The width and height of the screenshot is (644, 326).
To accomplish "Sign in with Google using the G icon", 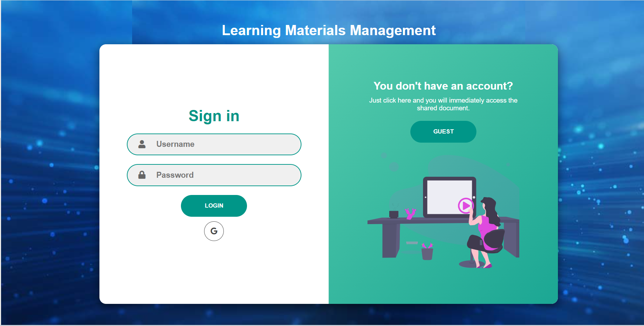I will [x=214, y=231].
